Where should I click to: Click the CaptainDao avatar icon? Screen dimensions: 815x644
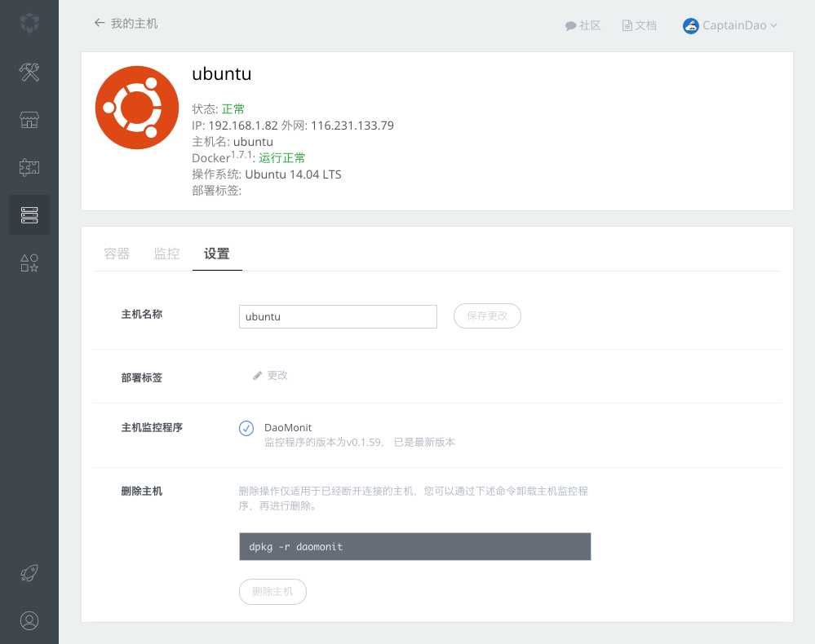pyautogui.click(x=691, y=25)
